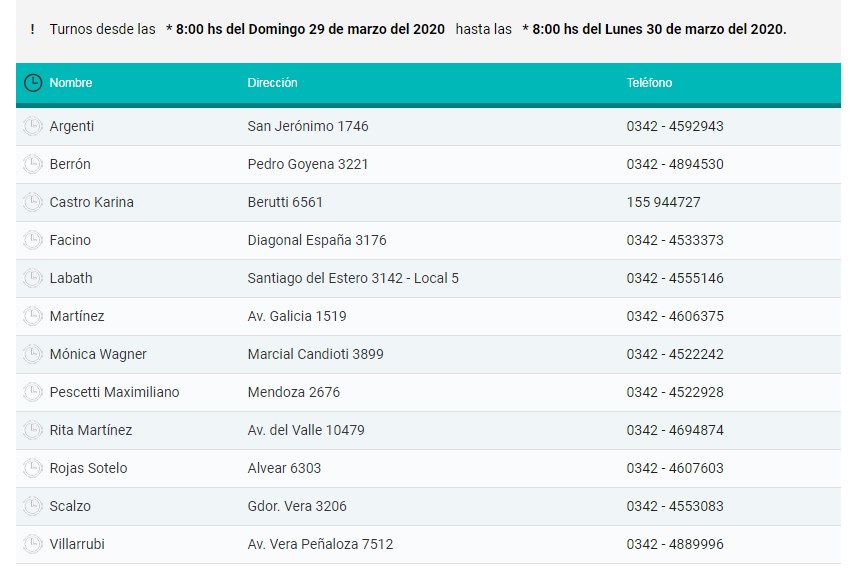Click the clock icon next to Labath
This screenshot has width=849, height=578.
point(33,278)
